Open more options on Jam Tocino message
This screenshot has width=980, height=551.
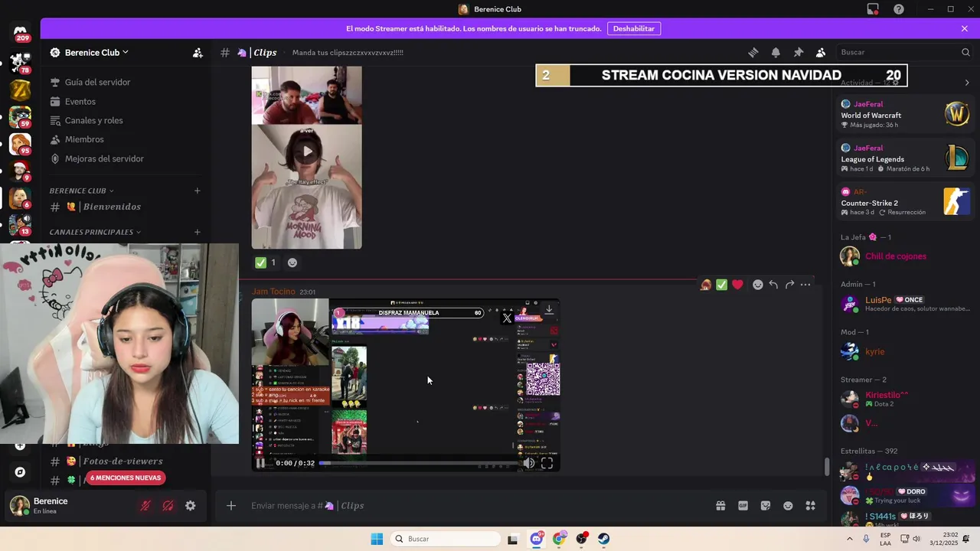tap(805, 285)
